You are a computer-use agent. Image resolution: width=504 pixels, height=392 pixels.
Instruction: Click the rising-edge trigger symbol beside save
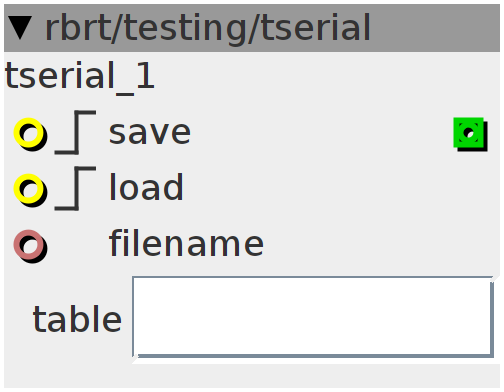(76, 132)
